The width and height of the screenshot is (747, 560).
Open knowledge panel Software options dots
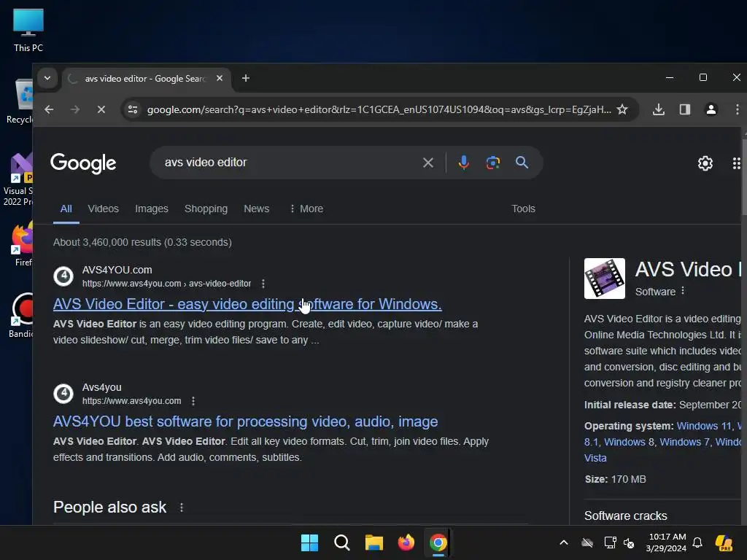(683, 291)
